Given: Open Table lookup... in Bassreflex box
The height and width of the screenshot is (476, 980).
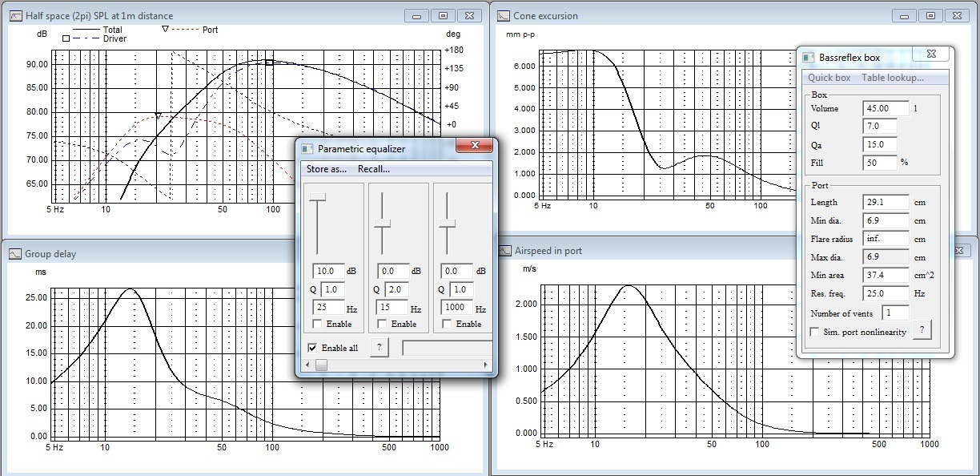Looking at the screenshot, I should (892, 78).
